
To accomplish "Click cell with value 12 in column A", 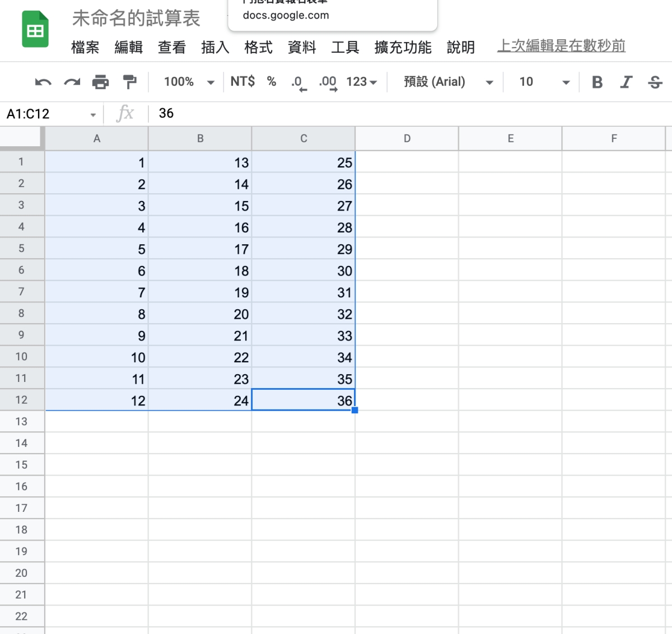I will 97,400.
